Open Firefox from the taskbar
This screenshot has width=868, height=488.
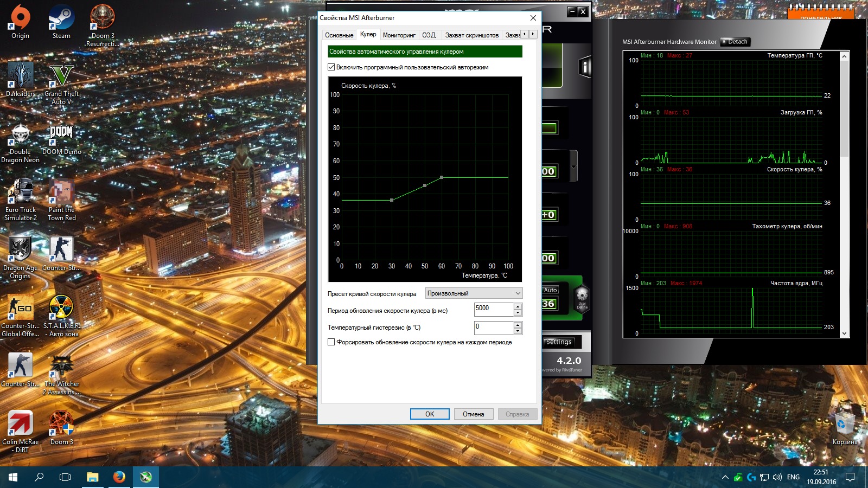(x=119, y=477)
